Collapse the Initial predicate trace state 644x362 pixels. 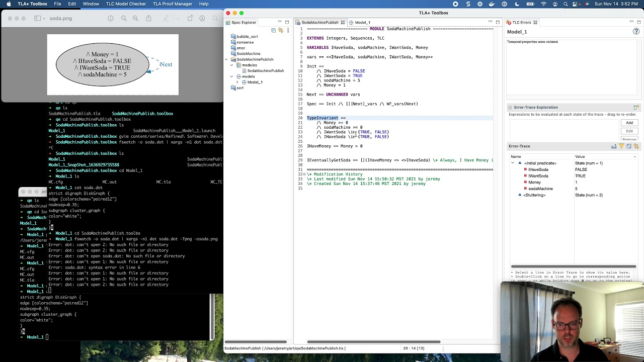click(513, 163)
